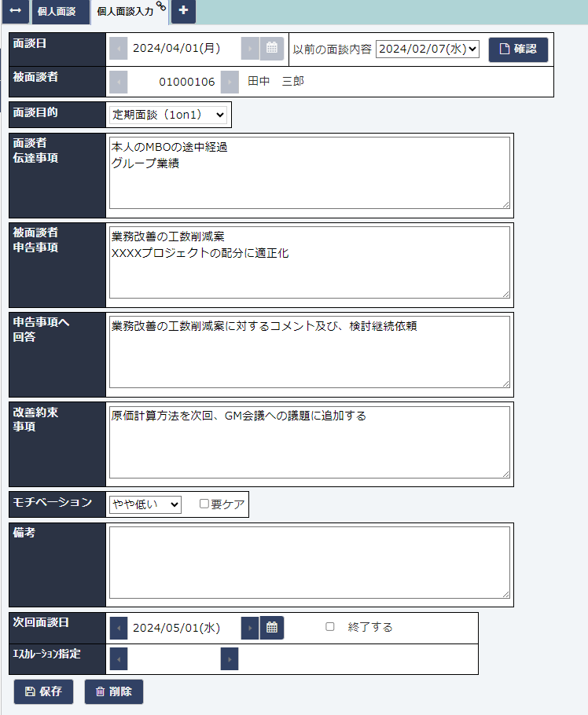Click the plus icon to add tab

point(183,11)
